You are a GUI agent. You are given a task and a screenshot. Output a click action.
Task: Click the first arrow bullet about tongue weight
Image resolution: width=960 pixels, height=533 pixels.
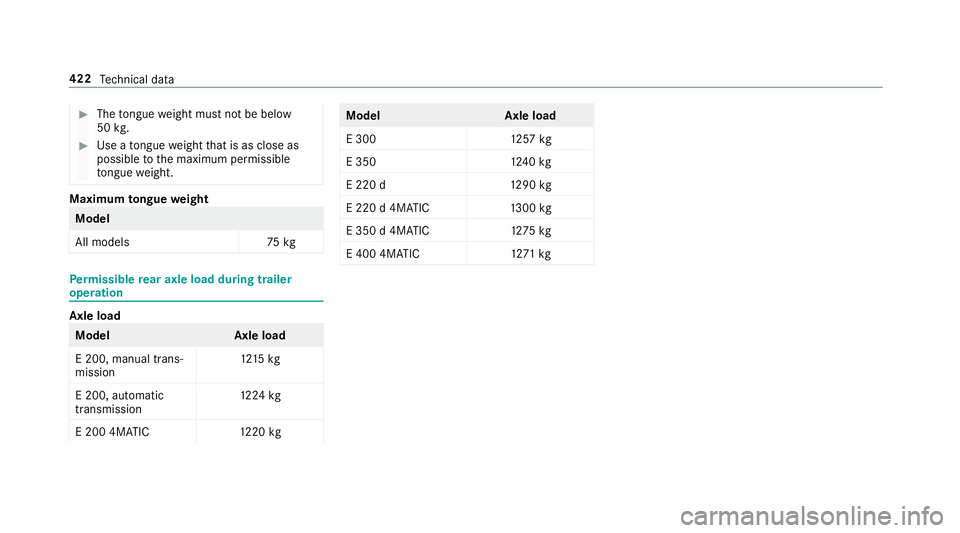coord(84,114)
